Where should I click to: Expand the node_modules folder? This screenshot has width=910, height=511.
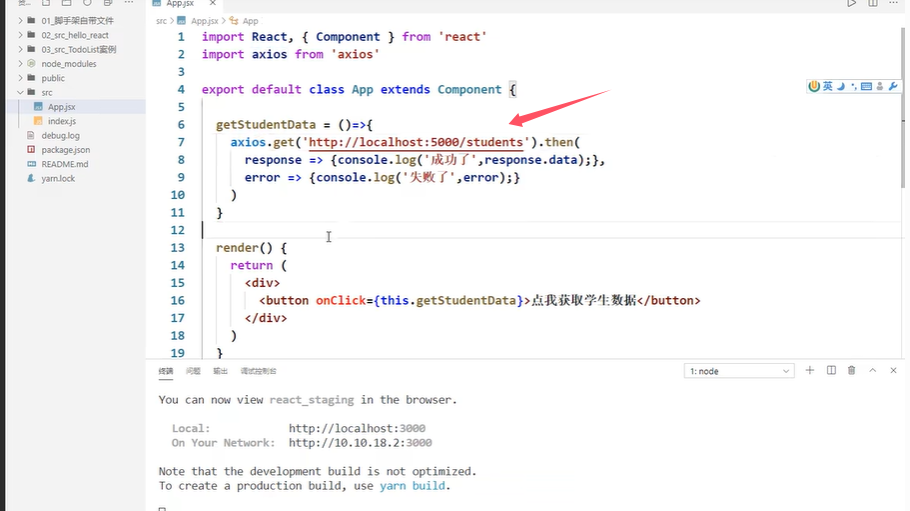coord(20,64)
